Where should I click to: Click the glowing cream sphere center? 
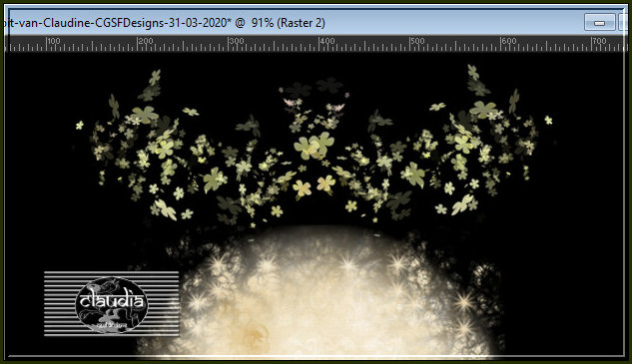pyautogui.click(x=318, y=294)
